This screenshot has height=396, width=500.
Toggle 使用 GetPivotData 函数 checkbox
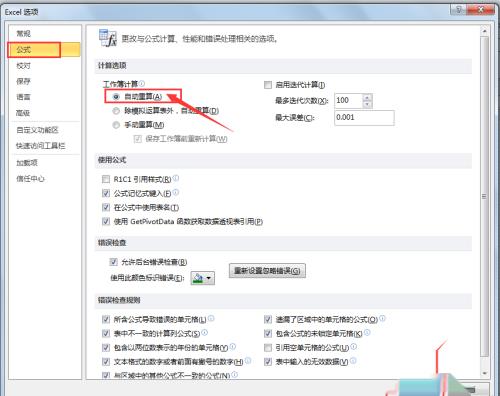(x=106, y=221)
